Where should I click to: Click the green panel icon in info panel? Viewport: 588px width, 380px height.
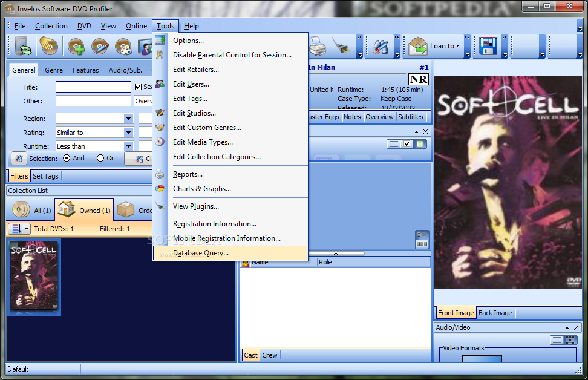pyautogui.click(x=420, y=144)
